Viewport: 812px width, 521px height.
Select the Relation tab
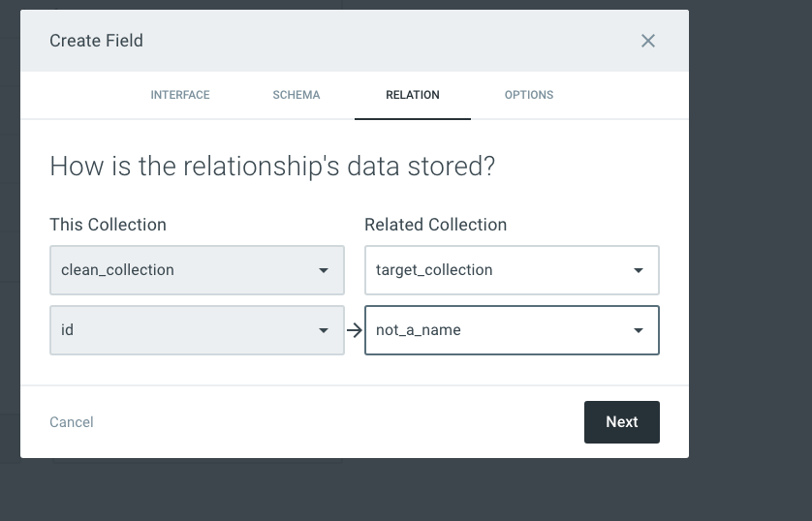coord(413,95)
